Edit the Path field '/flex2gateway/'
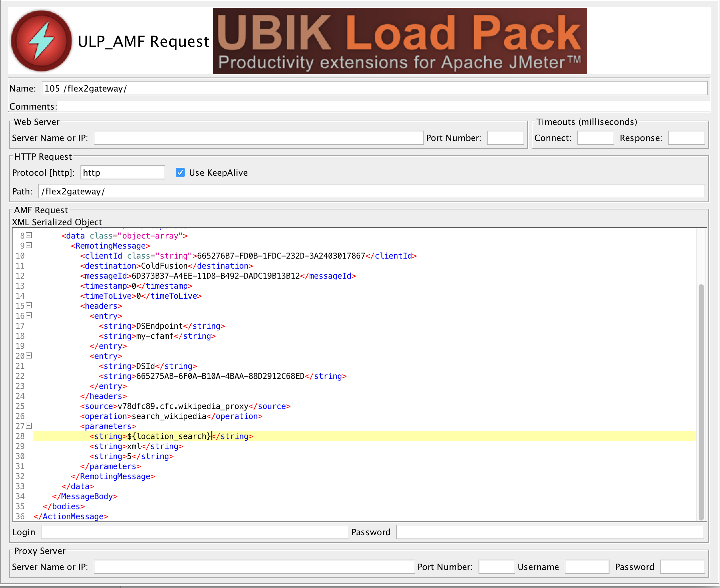 pyautogui.click(x=372, y=191)
